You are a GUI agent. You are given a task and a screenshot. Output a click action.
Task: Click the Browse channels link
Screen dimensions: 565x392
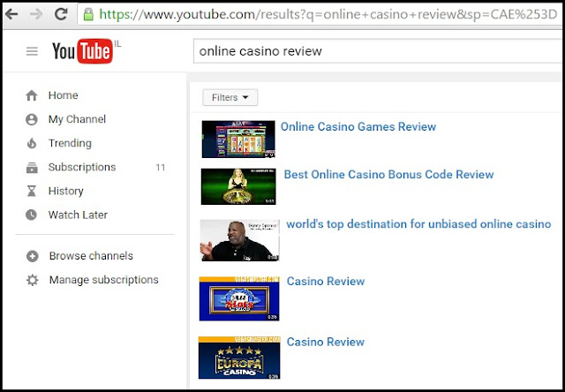point(91,256)
